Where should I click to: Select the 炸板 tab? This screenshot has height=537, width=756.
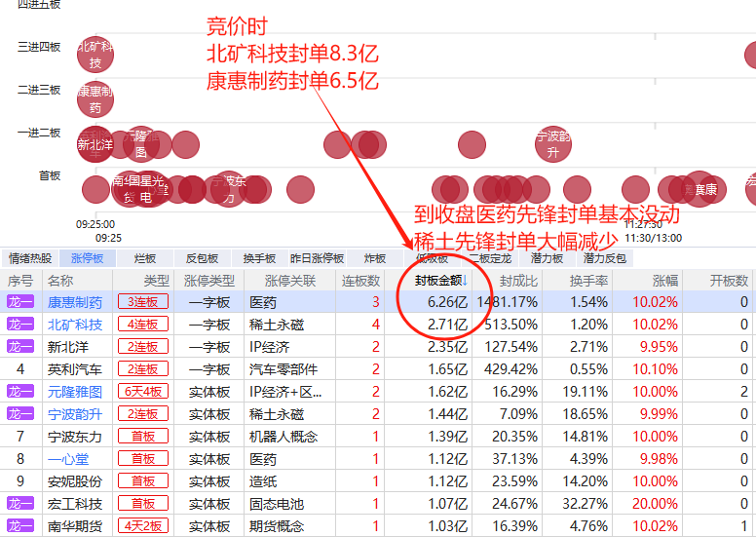[x=375, y=258]
